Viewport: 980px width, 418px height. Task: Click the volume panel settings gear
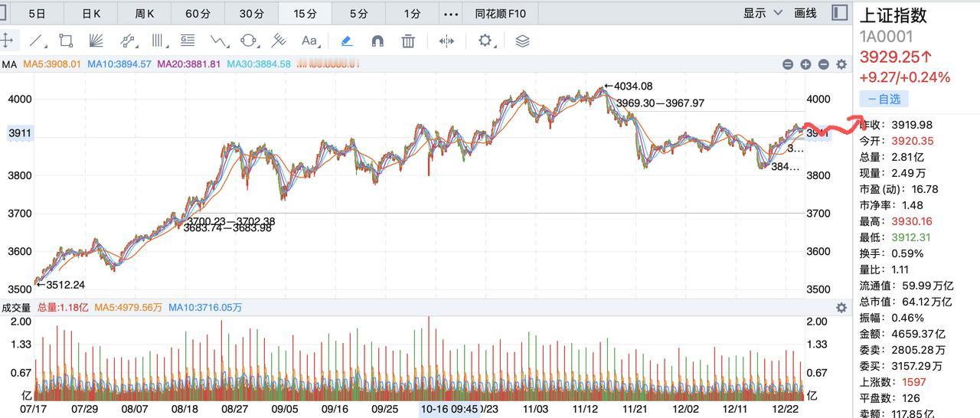[841, 307]
